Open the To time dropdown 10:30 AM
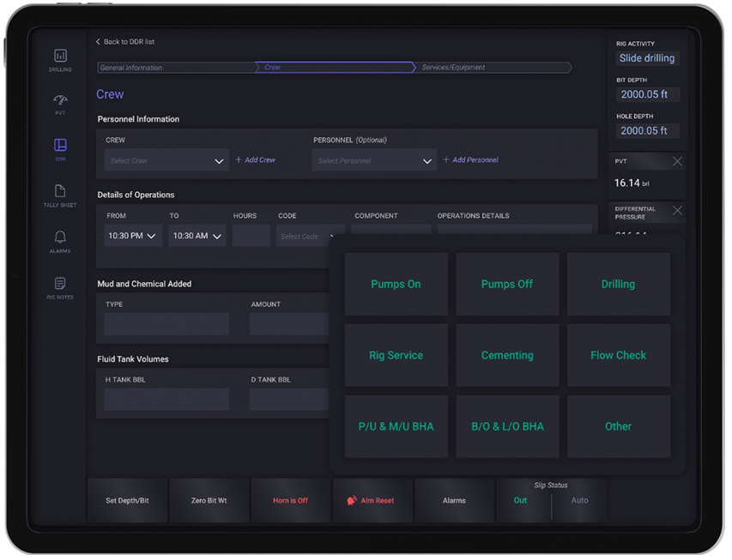 pyautogui.click(x=197, y=236)
